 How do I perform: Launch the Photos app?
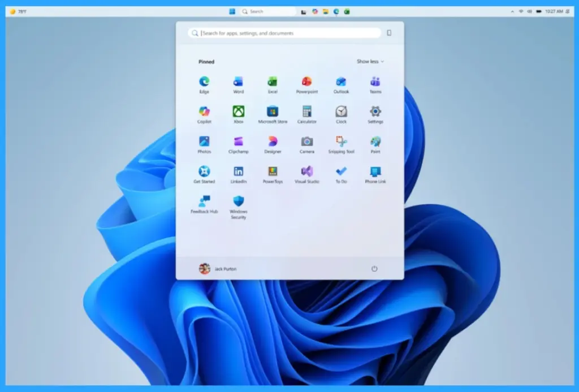tap(204, 144)
